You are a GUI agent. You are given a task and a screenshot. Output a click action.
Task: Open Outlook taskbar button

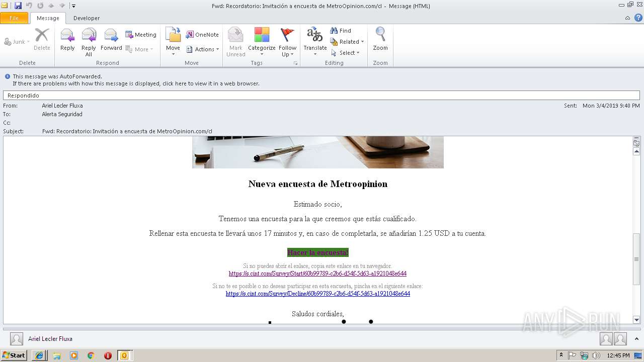124,355
